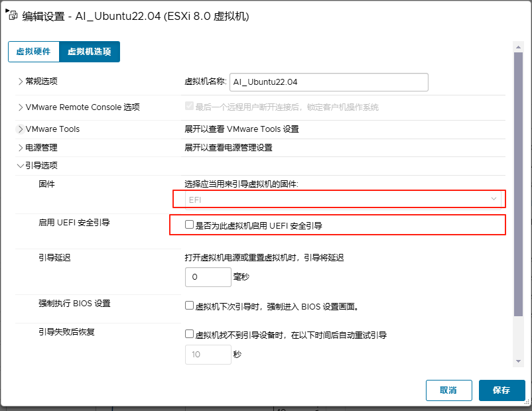Toggle the lock guest OS checkbox

[190, 107]
